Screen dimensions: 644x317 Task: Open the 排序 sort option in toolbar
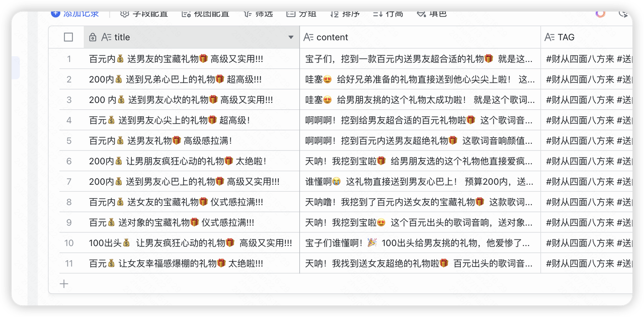tap(345, 14)
